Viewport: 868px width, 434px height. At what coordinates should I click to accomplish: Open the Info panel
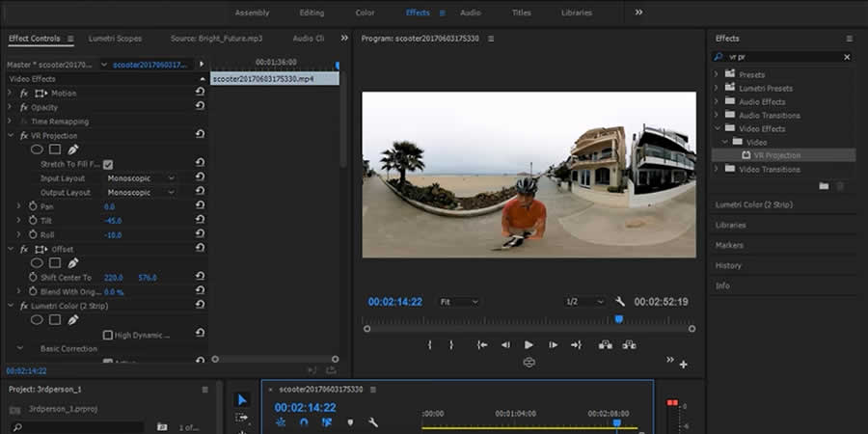click(722, 286)
